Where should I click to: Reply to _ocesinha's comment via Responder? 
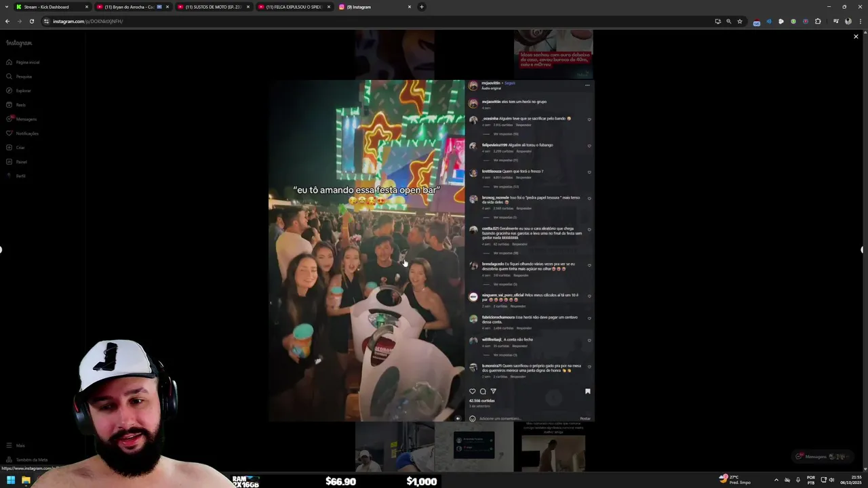click(524, 125)
